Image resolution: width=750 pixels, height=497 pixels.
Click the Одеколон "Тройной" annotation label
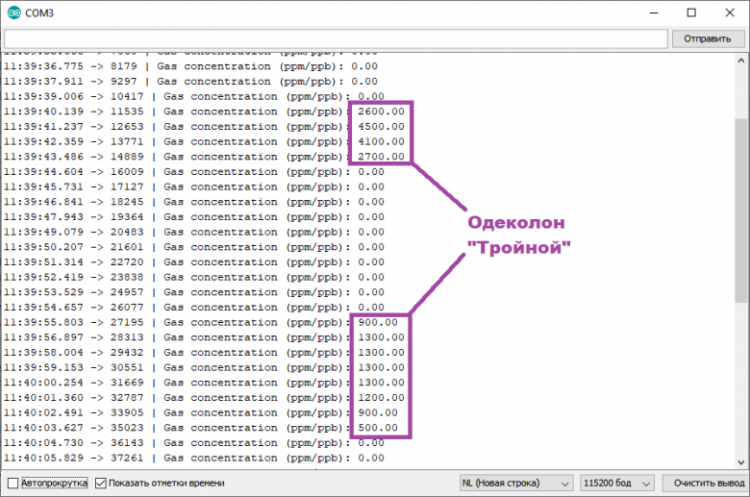point(520,234)
